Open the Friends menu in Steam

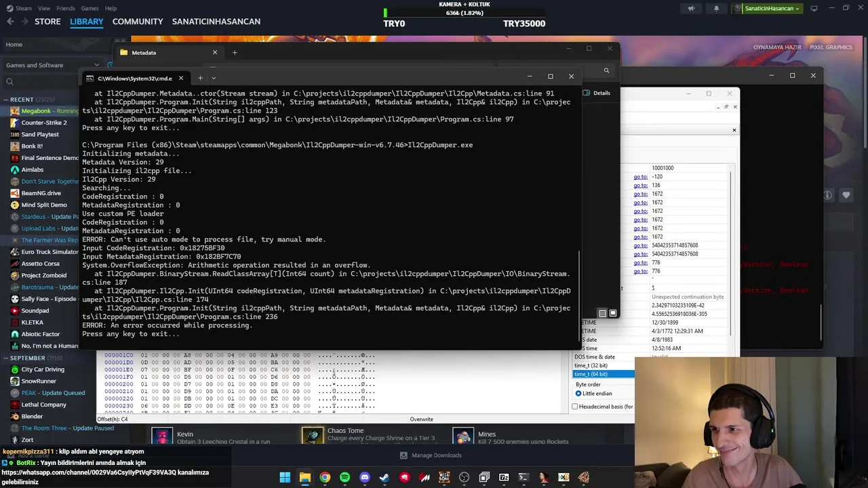click(66, 8)
